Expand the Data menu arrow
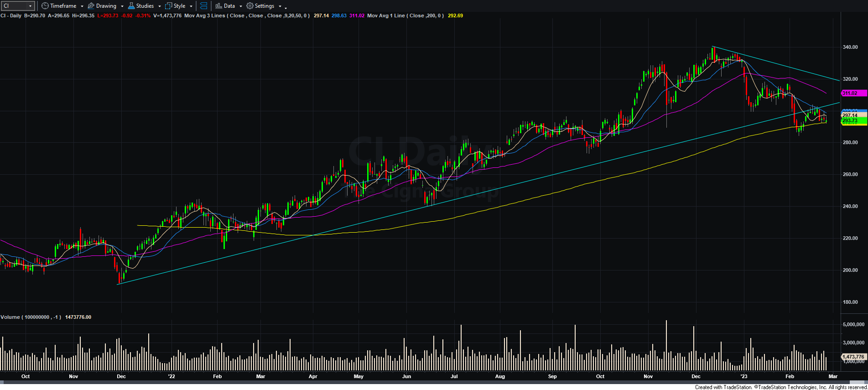 point(241,6)
